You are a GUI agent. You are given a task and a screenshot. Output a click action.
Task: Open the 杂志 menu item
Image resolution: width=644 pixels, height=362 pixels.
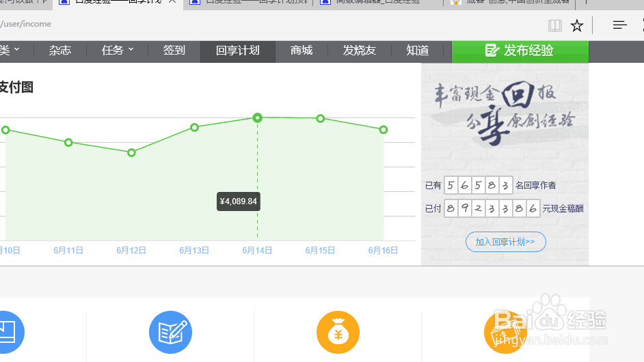60,51
